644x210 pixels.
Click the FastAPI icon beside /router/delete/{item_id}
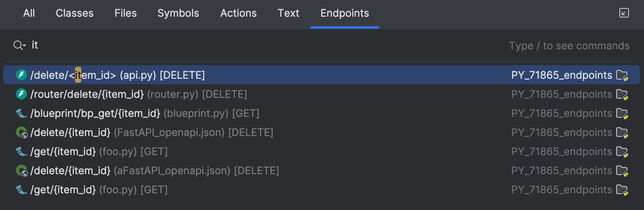pos(21,94)
